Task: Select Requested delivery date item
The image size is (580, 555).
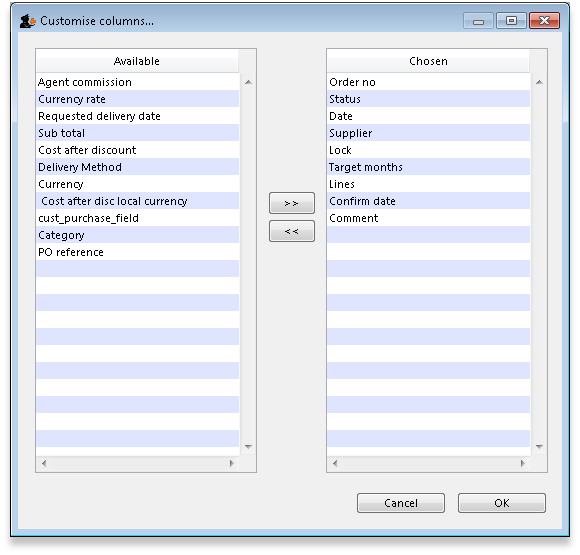Action: pyautogui.click(x=138, y=116)
